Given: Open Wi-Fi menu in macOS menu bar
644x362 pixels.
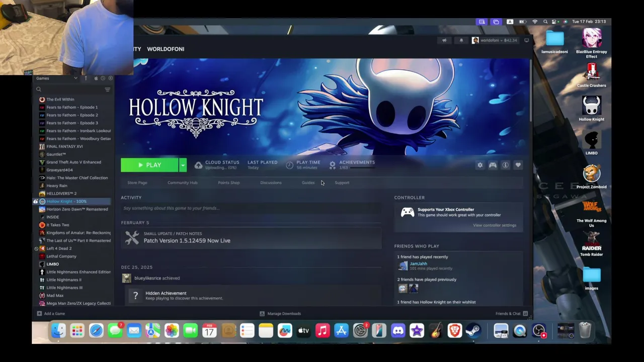Looking at the screenshot, I should point(535,22).
